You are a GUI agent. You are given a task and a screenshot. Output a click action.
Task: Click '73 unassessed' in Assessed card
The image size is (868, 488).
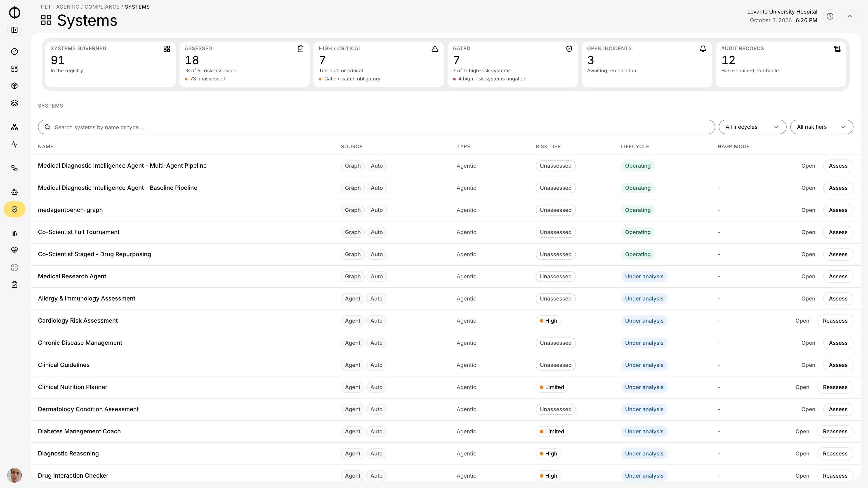208,79
